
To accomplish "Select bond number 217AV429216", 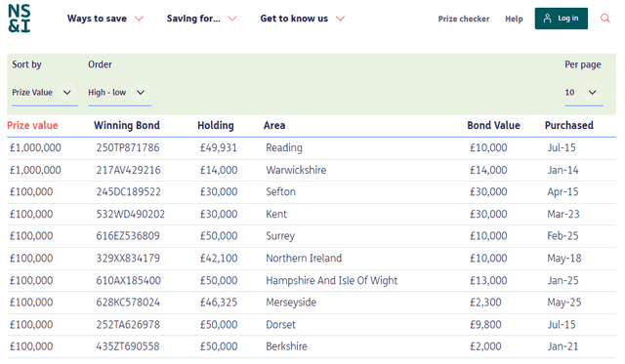I will click(128, 170).
